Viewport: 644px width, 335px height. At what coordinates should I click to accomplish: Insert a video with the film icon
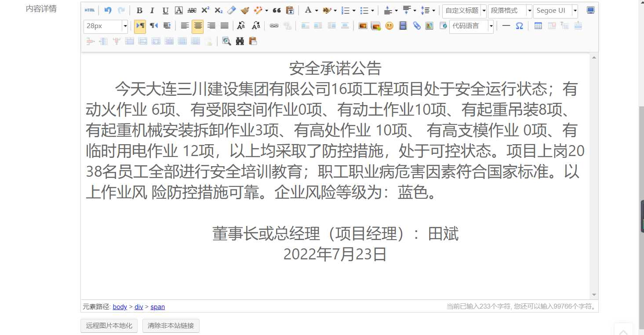[403, 26]
